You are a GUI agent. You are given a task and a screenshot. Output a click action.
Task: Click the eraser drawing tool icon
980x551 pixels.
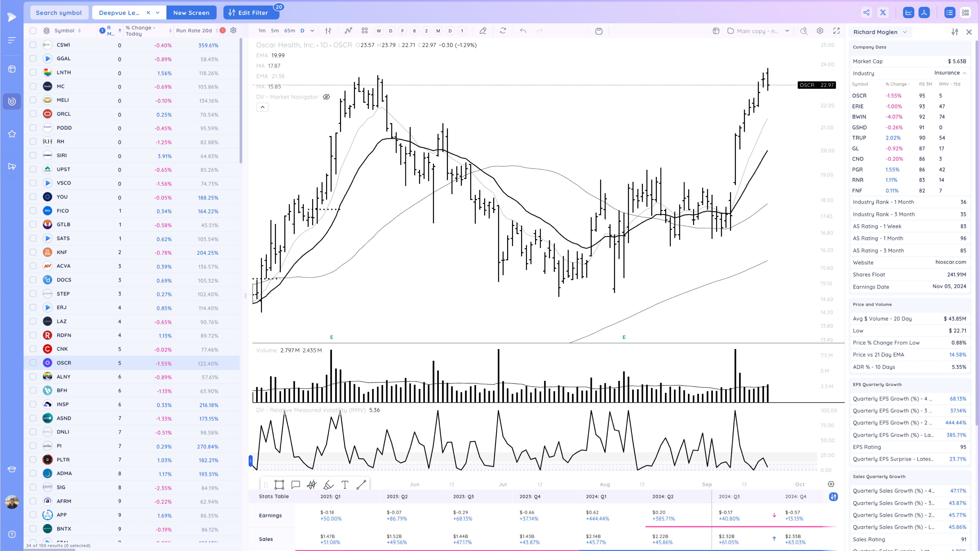coord(483,31)
